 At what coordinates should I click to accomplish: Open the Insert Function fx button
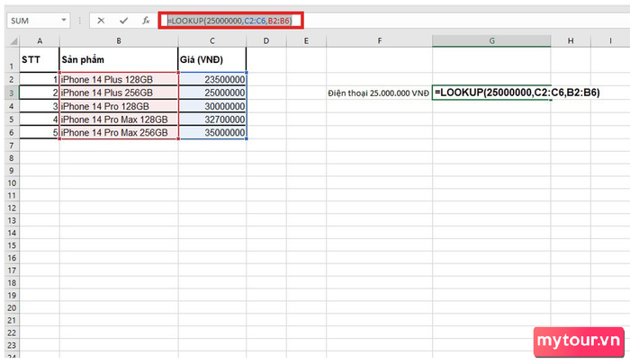pyautogui.click(x=146, y=21)
